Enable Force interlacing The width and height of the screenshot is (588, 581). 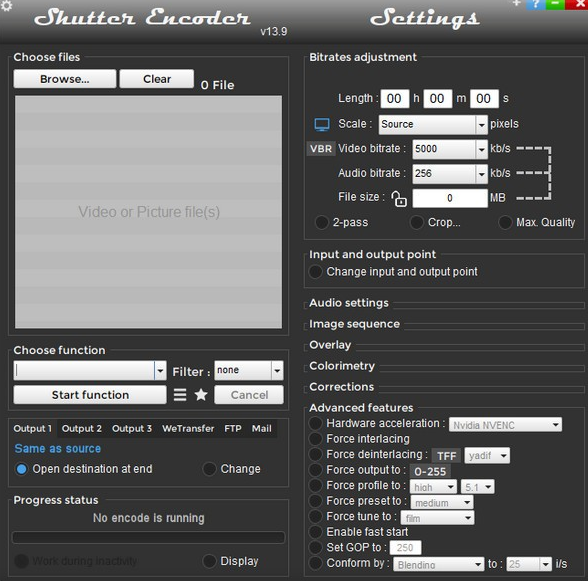click(x=315, y=439)
